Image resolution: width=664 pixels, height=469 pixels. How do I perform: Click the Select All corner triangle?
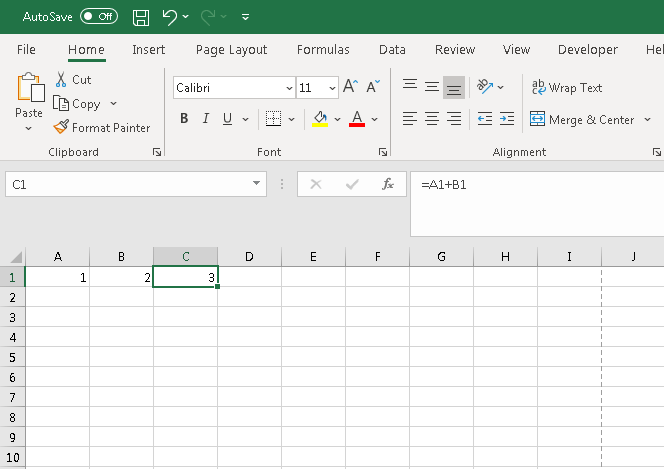16,257
